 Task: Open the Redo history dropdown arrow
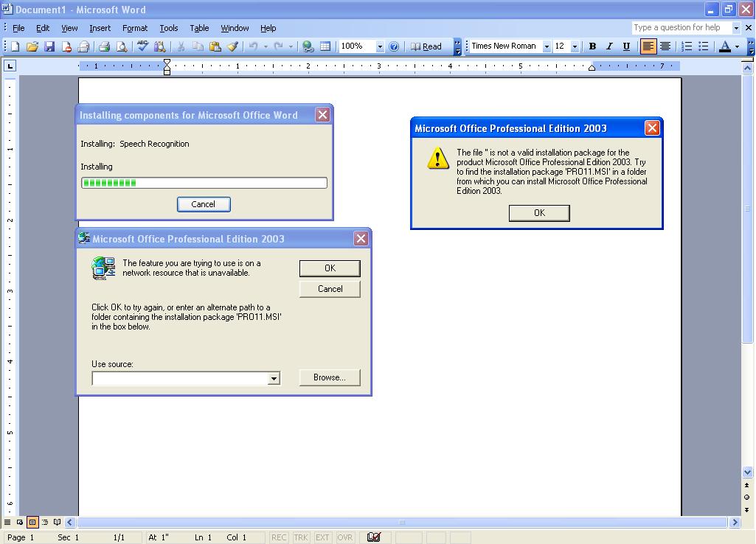point(291,46)
